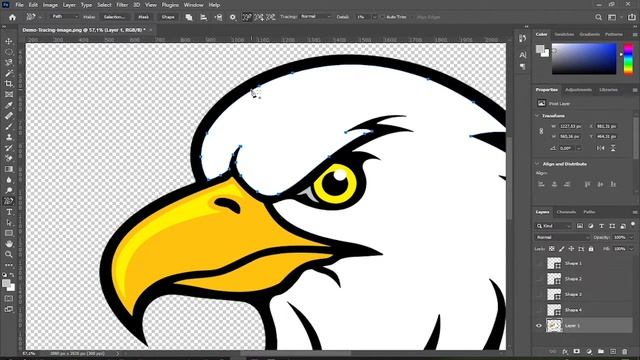
Task: Select the Brush tool
Action: click(x=9, y=127)
